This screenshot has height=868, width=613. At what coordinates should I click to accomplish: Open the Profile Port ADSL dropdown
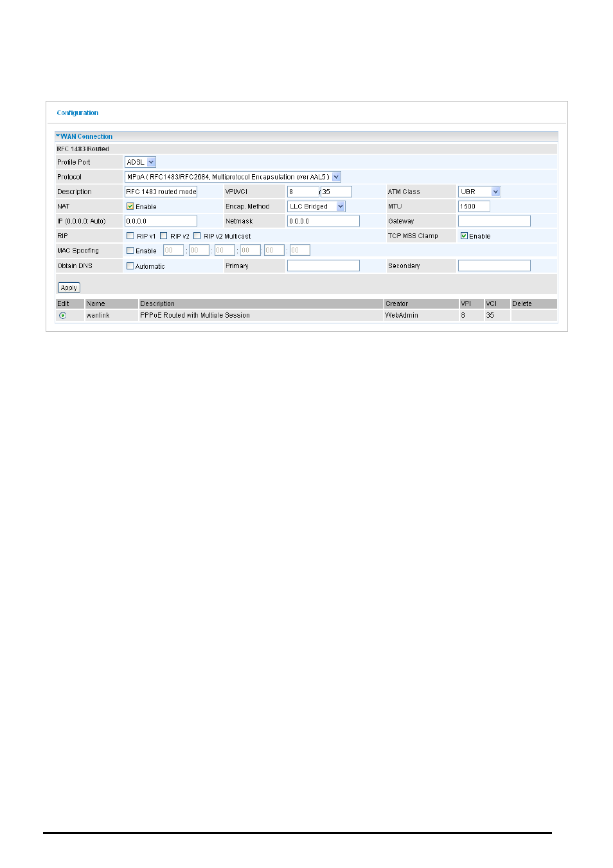pyautogui.click(x=140, y=162)
